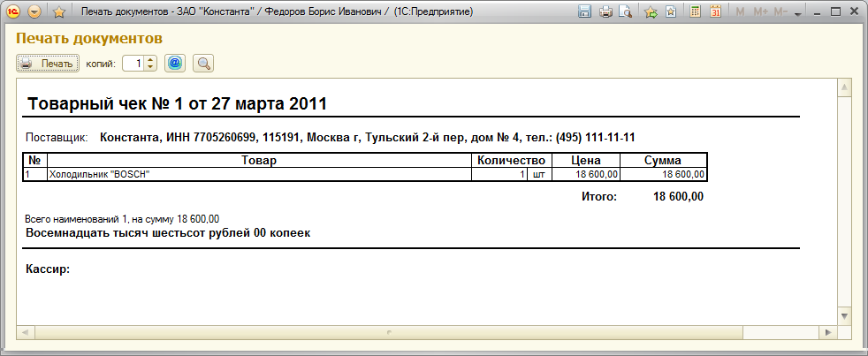Click the Количество column header

512,161
